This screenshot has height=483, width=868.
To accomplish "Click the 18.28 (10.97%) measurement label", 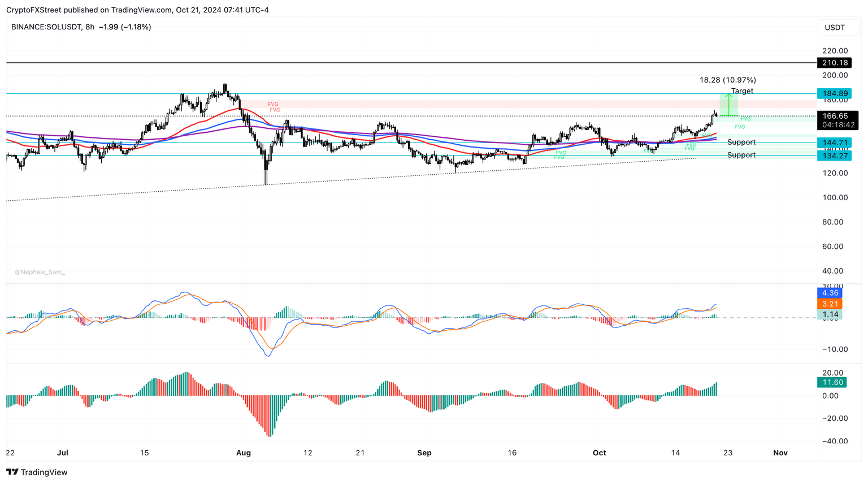I will 727,80.
